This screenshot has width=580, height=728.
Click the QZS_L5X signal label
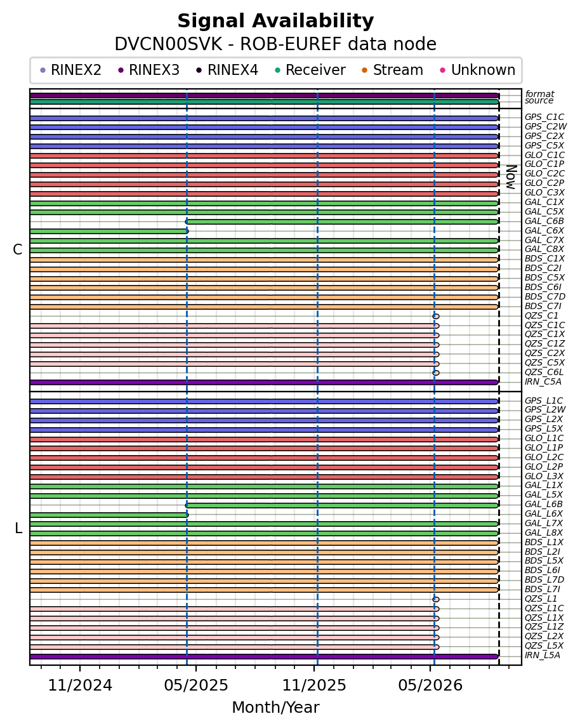[544, 646]
